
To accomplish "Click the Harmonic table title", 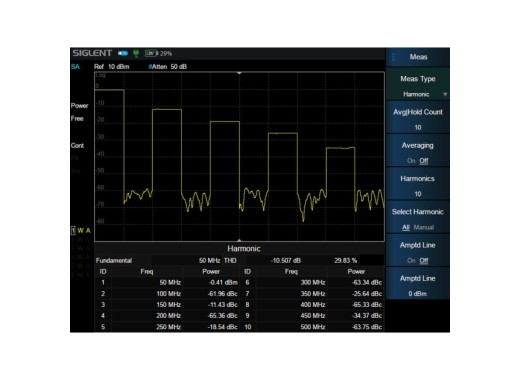I will (x=244, y=249).
